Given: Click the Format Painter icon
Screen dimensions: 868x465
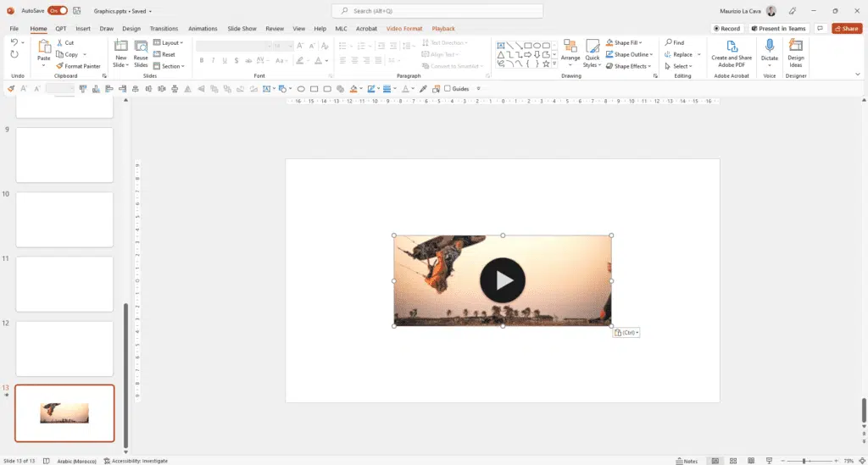Looking at the screenshot, I should [59, 66].
